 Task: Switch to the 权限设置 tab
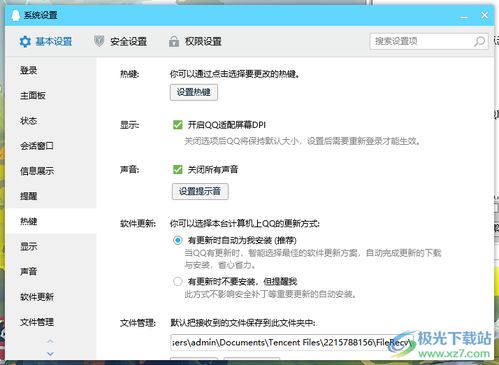(x=195, y=42)
